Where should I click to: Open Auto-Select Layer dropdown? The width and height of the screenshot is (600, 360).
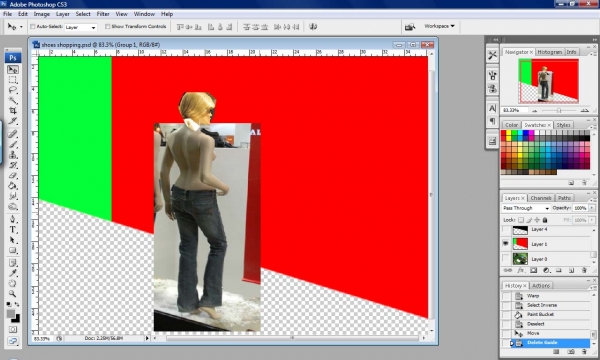click(80, 27)
